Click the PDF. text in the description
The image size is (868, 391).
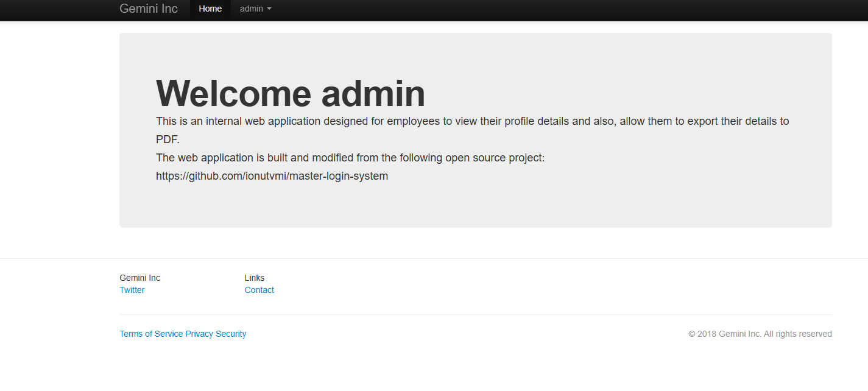pos(168,139)
